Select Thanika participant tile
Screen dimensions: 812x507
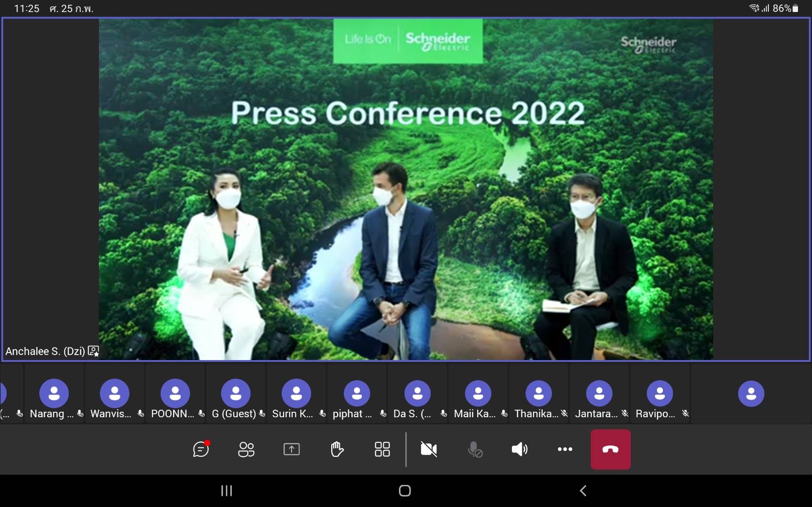pos(539,394)
